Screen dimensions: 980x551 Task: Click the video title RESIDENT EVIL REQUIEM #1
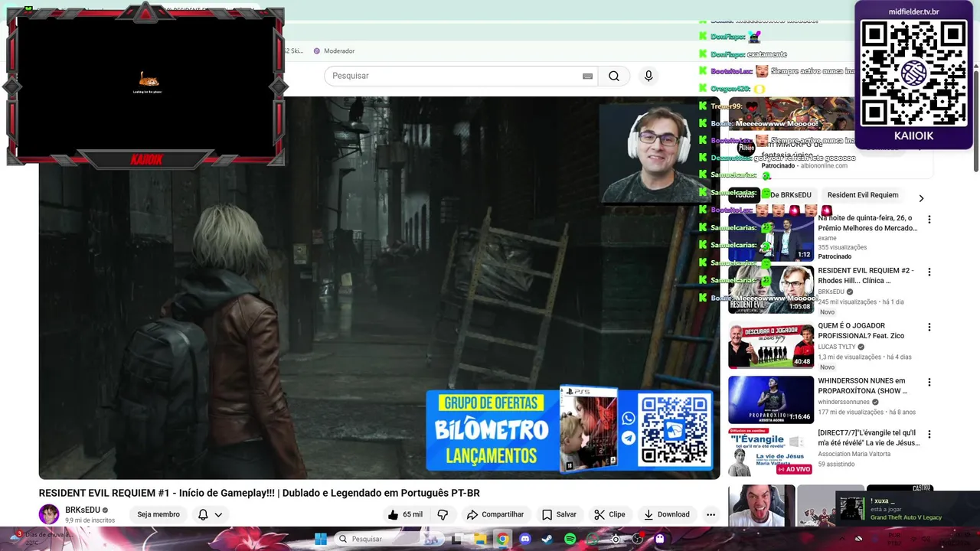[x=260, y=493]
